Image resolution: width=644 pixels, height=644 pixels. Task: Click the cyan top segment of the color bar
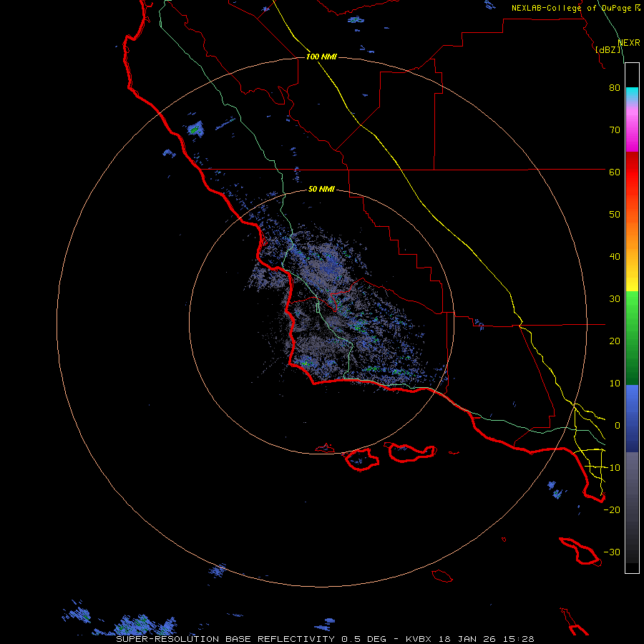coord(632,95)
